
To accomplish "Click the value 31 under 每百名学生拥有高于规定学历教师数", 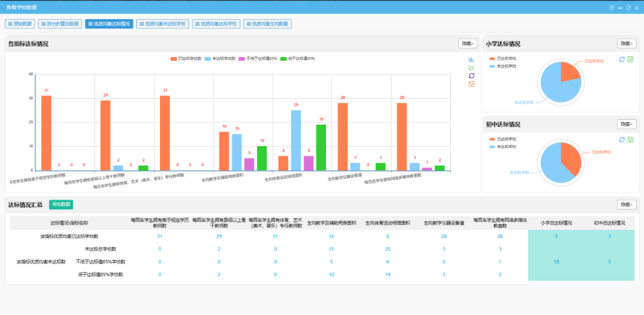I will pyautogui.click(x=159, y=236).
